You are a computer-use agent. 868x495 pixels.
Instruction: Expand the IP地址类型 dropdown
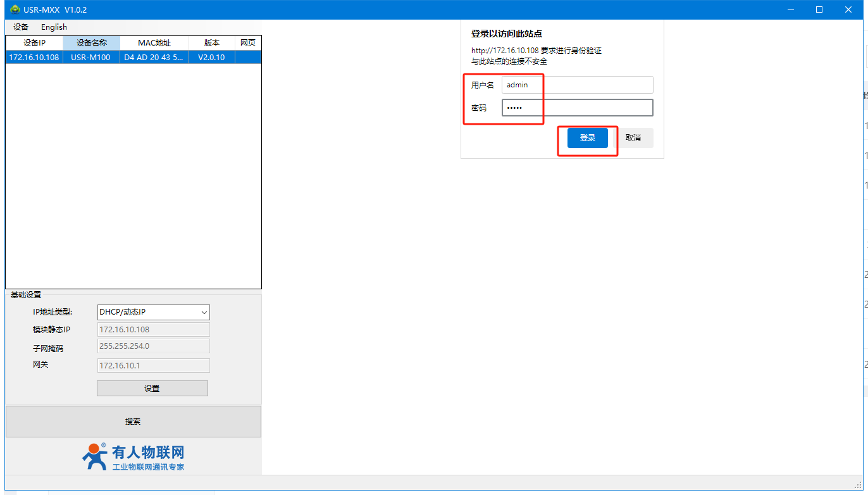[154, 312]
